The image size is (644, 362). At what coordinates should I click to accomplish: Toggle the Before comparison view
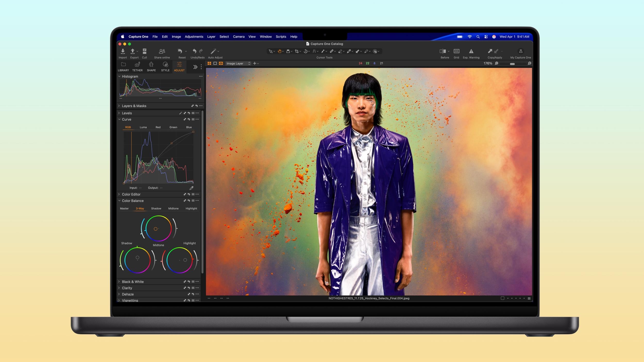click(x=443, y=51)
